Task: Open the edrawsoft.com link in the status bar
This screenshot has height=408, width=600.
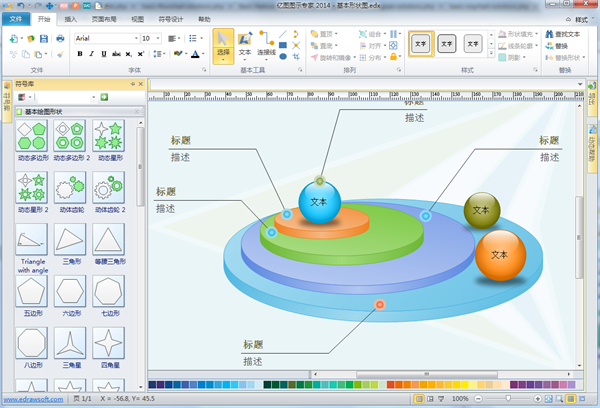Action: tap(34, 398)
